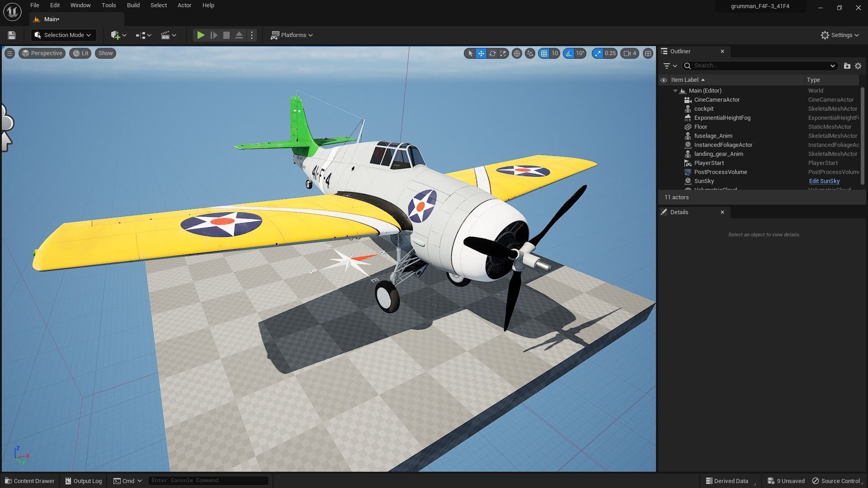This screenshot has height=488, width=868.
Task: Open the Cmd console type dropdown
Action: (x=127, y=481)
